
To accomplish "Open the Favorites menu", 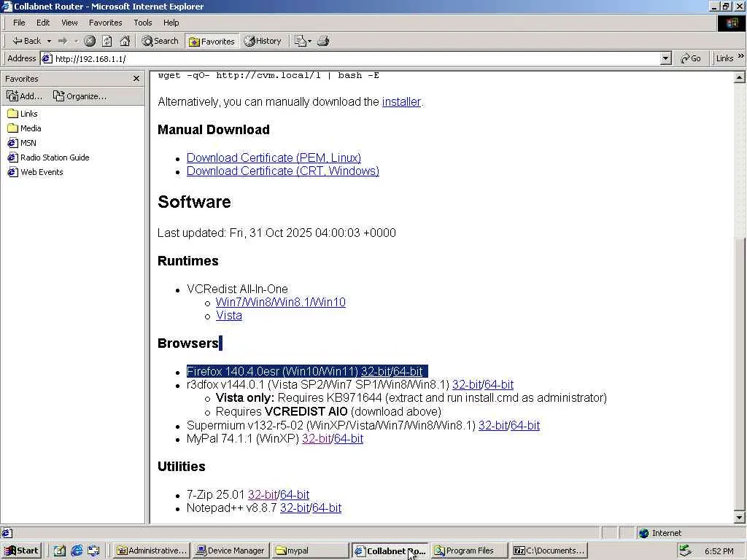I will [105, 23].
